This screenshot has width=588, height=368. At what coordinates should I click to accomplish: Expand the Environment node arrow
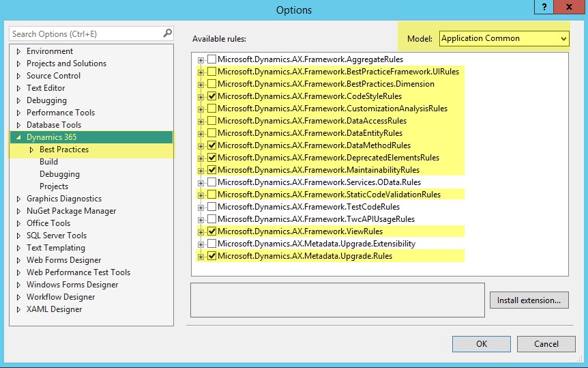click(x=18, y=51)
